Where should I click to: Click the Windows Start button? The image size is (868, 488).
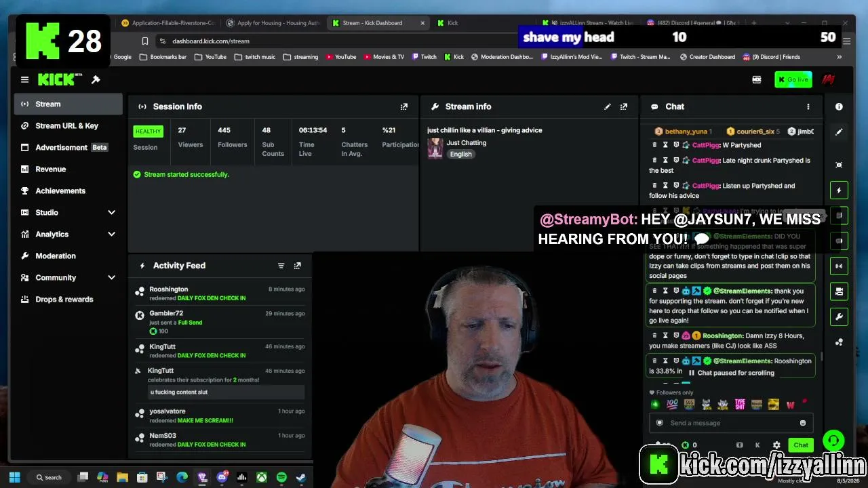pyautogui.click(x=14, y=478)
